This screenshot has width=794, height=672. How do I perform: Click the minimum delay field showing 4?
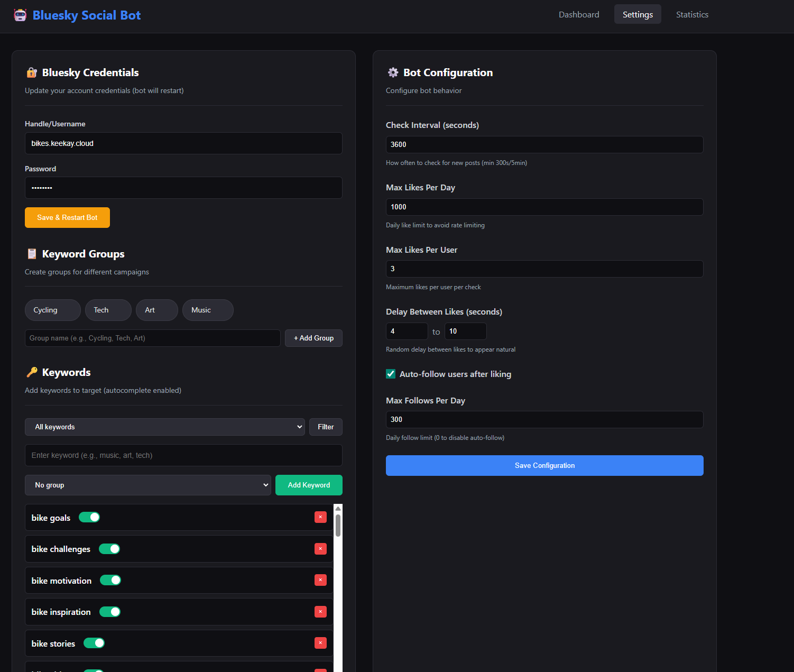click(x=407, y=331)
